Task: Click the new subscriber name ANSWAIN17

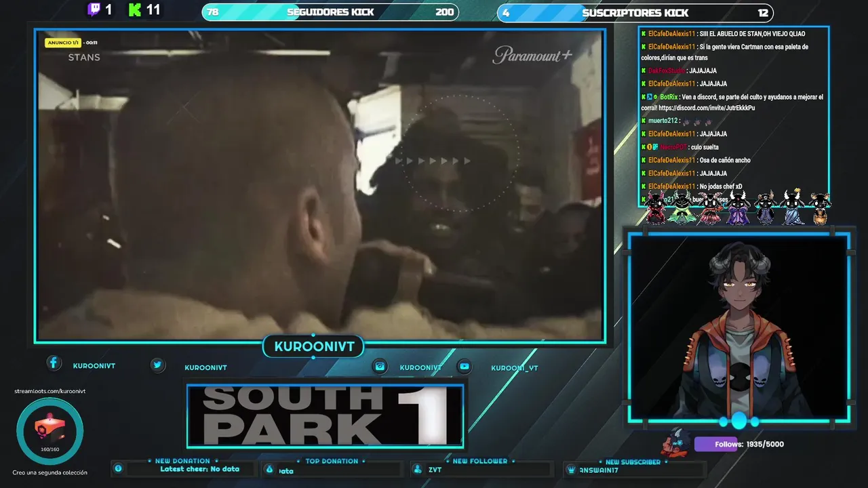Action: coord(599,470)
